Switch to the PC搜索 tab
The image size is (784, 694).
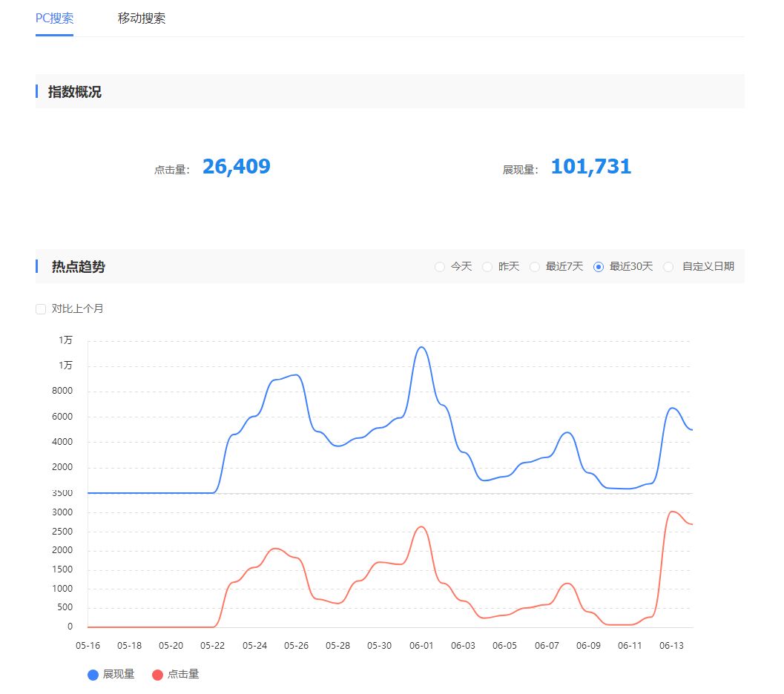[x=54, y=19]
